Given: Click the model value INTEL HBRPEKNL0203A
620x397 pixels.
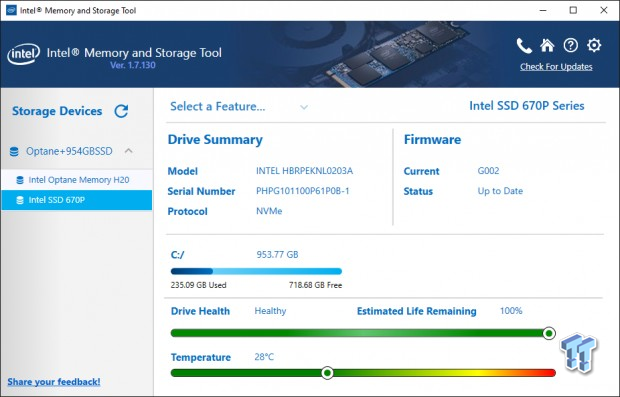Looking at the screenshot, I should click(304, 171).
